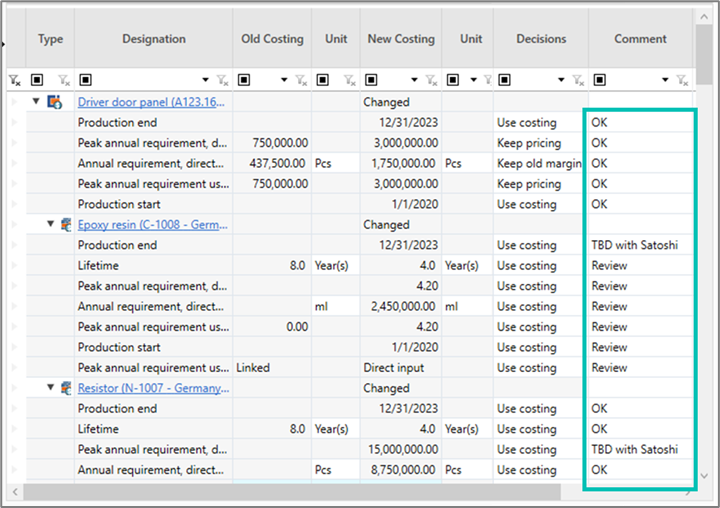Viewport: 720px width, 508px height.
Task: Open filter operator icon in New Costing column
Action: click(371, 80)
